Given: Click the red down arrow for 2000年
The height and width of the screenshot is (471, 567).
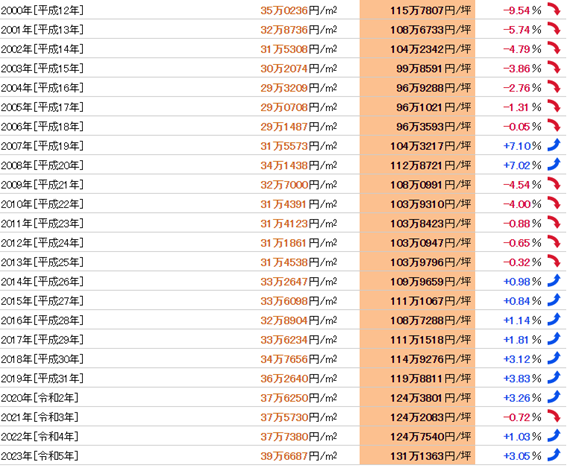Looking at the screenshot, I should tap(554, 9).
